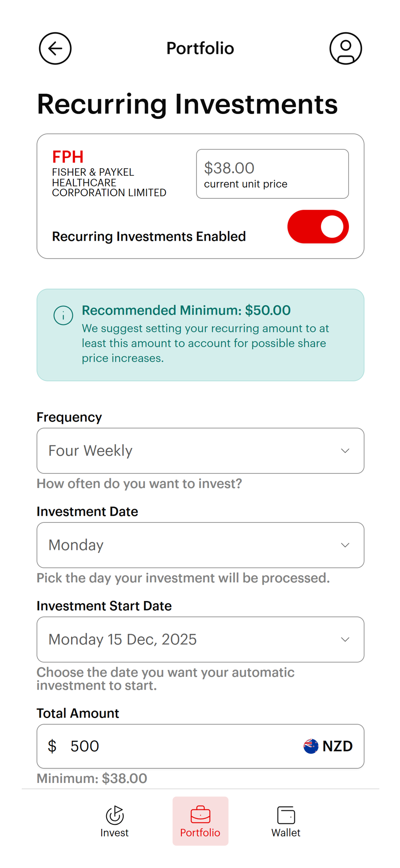Open the Investment Start Date dropdown
This screenshot has height=868, width=400.
(200, 639)
